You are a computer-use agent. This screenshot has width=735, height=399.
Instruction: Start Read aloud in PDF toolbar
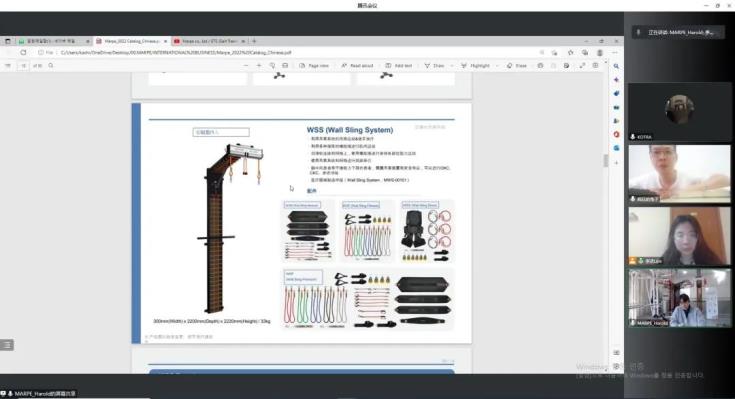(x=357, y=66)
